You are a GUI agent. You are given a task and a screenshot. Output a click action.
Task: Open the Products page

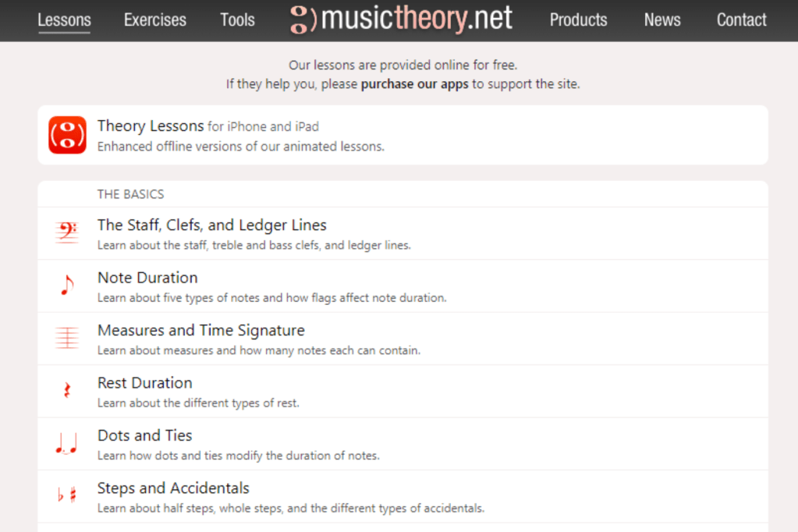[578, 20]
